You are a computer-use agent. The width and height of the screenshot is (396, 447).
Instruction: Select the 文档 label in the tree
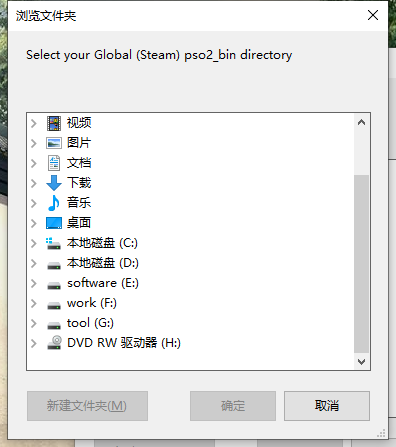(x=79, y=163)
